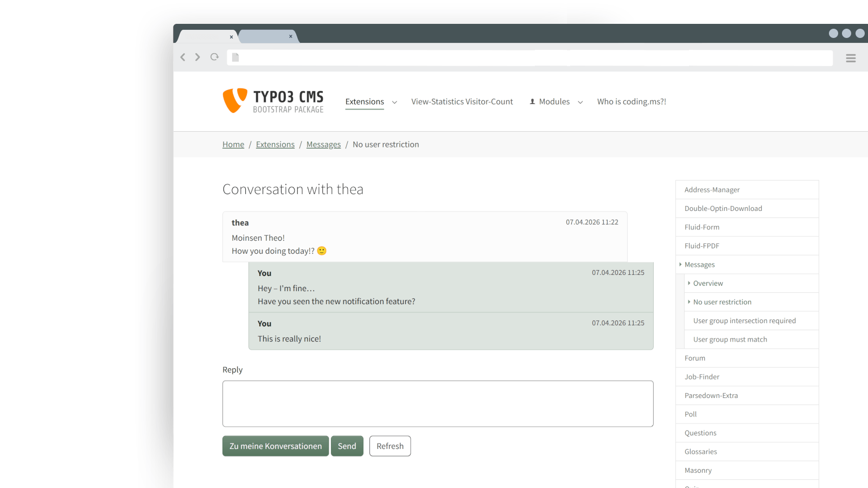
Task: Click the browser back arrow
Action: click(x=183, y=57)
